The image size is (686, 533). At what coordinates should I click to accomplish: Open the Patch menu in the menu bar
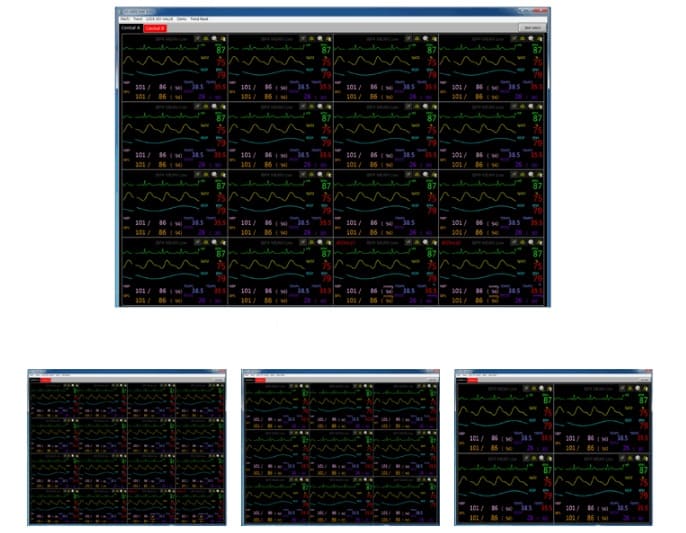[x=125, y=19]
